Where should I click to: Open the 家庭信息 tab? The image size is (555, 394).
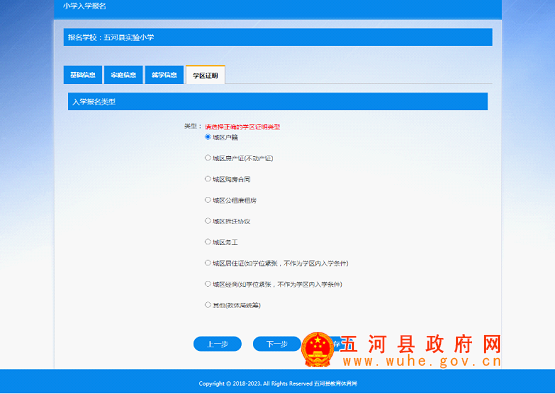pyautogui.click(x=123, y=75)
